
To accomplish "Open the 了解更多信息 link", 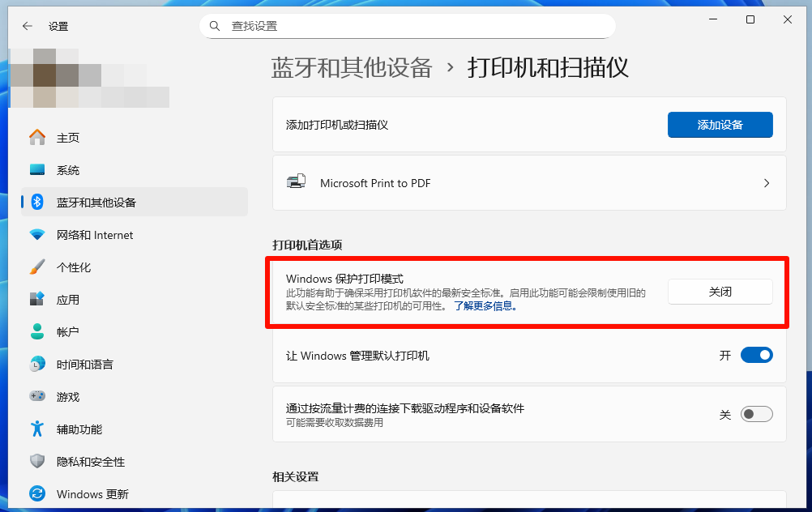I will pyautogui.click(x=485, y=306).
